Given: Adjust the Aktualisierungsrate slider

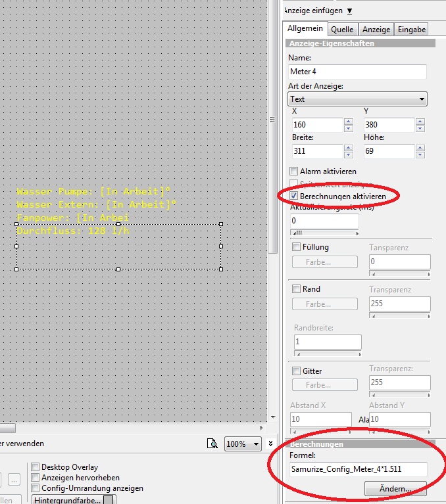Looking at the screenshot, I should pos(324,233).
